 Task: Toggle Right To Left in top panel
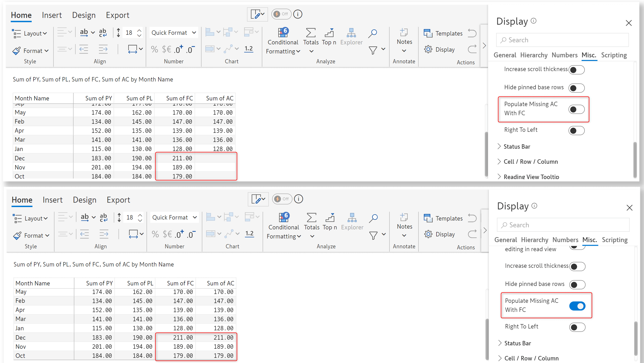(576, 130)
